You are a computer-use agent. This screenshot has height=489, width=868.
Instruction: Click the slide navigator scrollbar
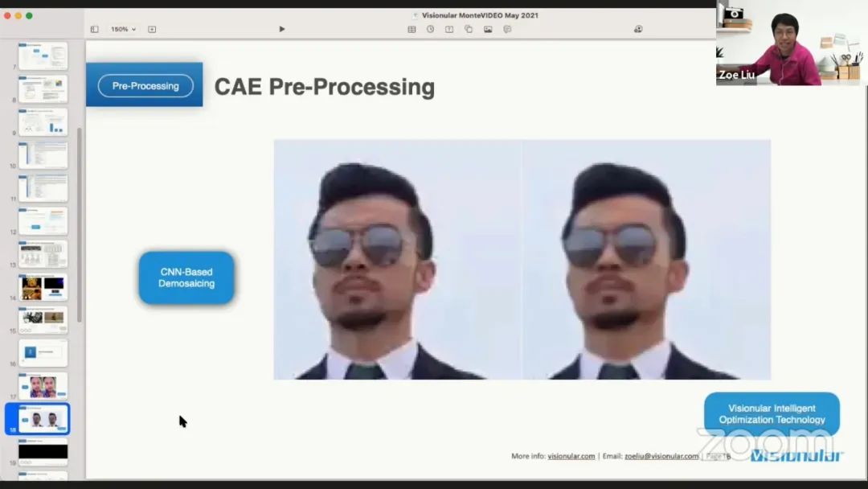80,225
